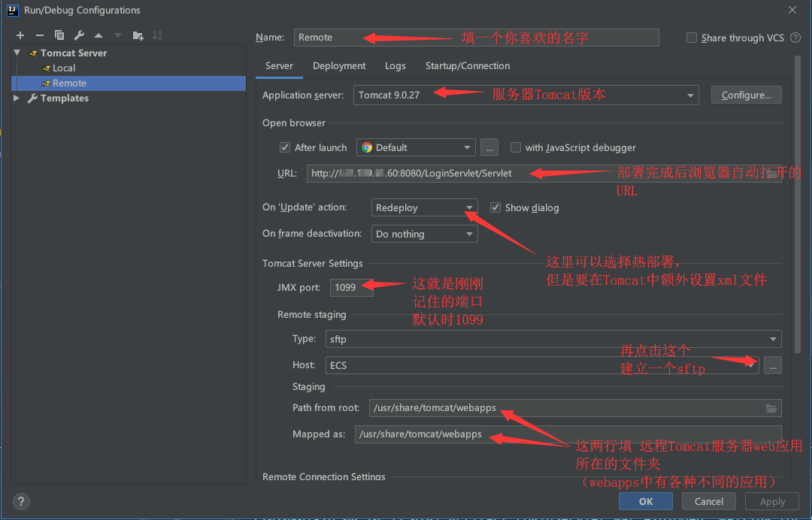Open Host ECS dropdown
812x520 pixels.
(541, 366)
